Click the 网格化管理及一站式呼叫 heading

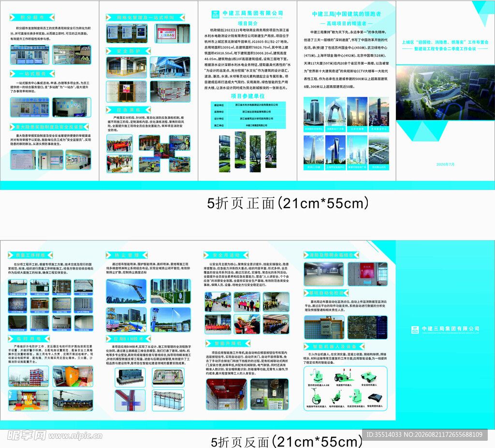point(146,17)
